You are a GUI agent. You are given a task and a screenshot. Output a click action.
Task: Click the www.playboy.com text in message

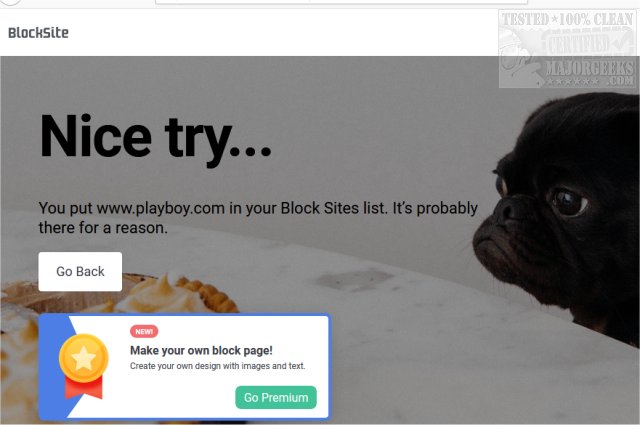click(161, 208)
